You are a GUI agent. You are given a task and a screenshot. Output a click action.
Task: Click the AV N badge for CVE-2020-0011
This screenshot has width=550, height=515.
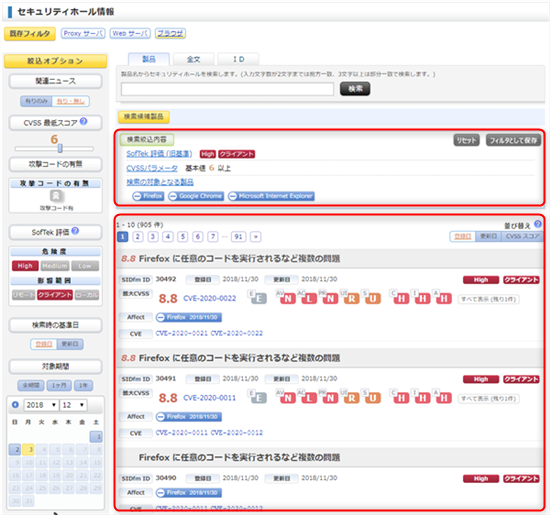[286, 397]
